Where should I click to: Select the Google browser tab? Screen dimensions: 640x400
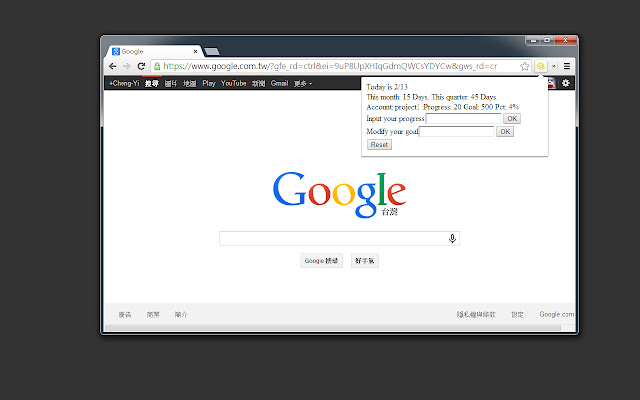(155, 51)
